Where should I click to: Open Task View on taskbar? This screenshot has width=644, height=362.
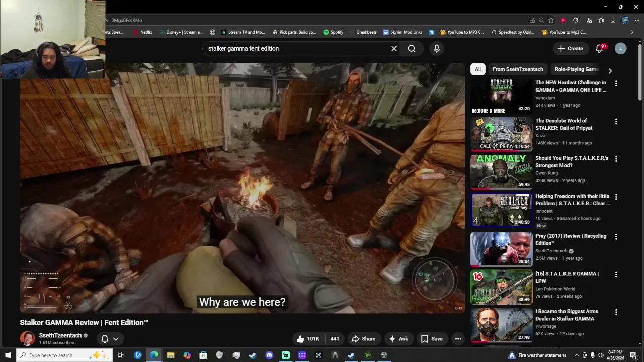point(121,355)
